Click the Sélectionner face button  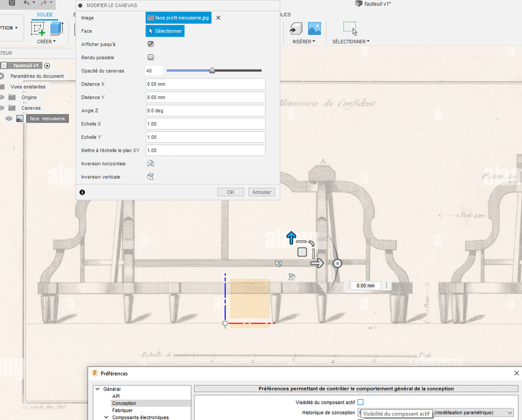[165, 31]
